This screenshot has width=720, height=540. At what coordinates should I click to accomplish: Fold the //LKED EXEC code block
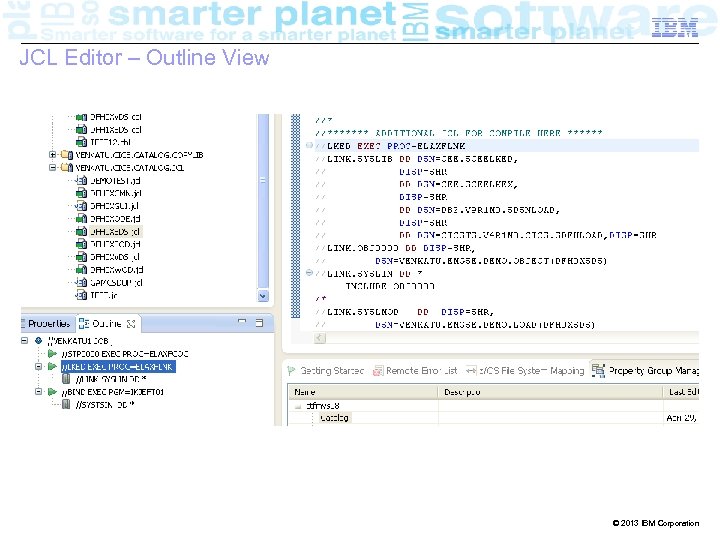click(x=309, y=146)
